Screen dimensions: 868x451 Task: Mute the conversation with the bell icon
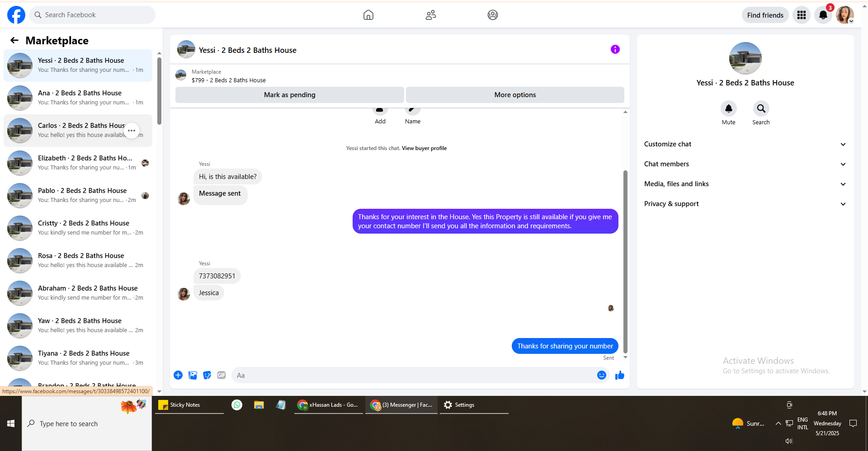coord(729,108)
